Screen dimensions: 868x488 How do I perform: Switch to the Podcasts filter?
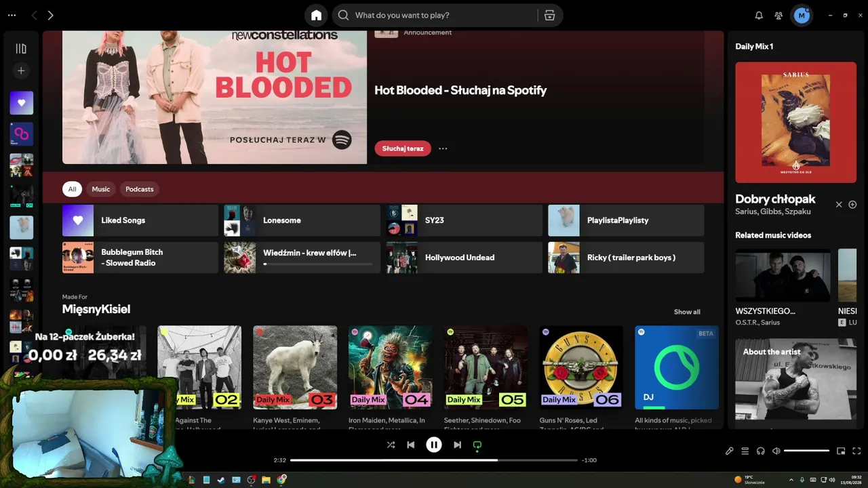coord(140,189)
